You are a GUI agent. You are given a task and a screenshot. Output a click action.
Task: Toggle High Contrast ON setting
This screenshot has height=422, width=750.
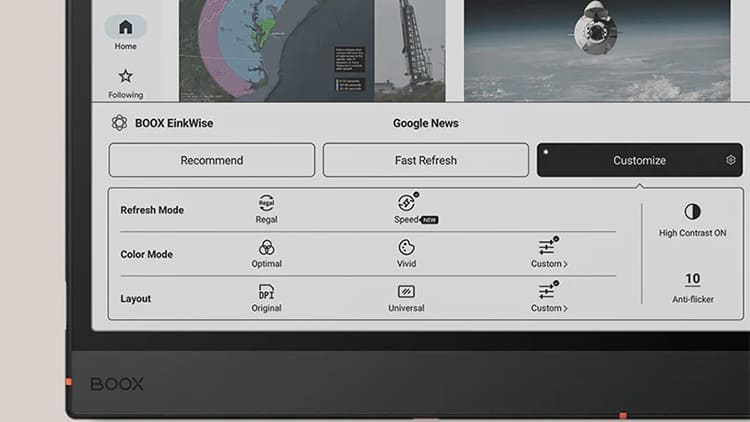coord(692,212)
